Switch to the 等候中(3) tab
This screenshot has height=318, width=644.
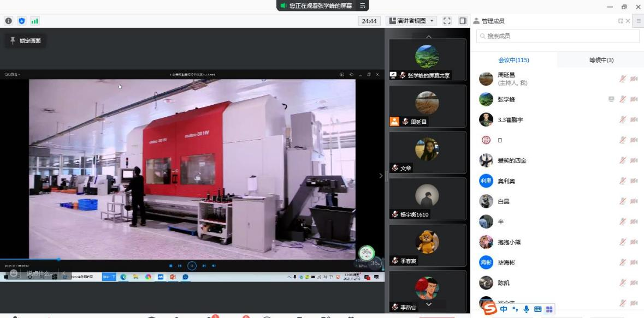[x=601, y=60]
